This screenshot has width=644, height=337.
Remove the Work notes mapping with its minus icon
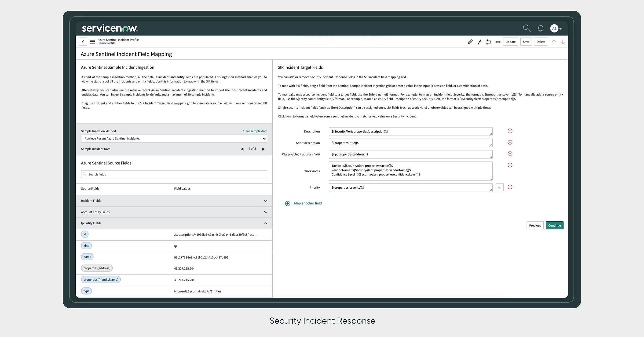510,165
